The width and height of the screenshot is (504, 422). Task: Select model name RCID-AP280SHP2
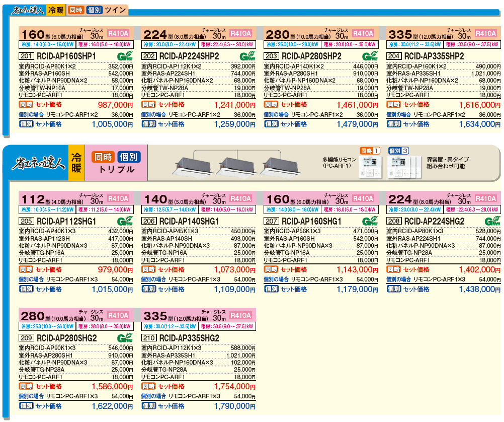pyautogui.click(x=311, y=56)
